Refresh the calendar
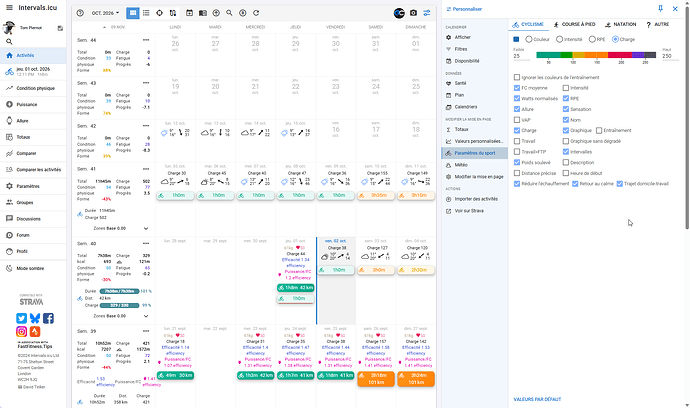This screenshot has height=408, width=690. [256, 13]
